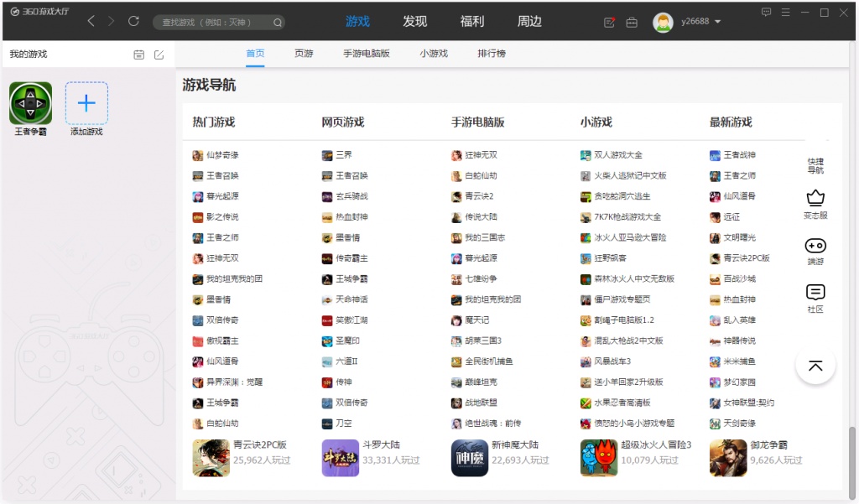Open 青云诀2PC版 thumbnail card
The width and height of the screenshot is (859, 504).
coord(211,458)
